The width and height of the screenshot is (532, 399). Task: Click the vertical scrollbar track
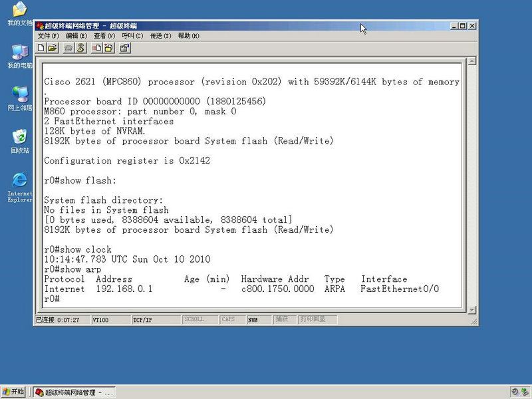pos(472,186)
